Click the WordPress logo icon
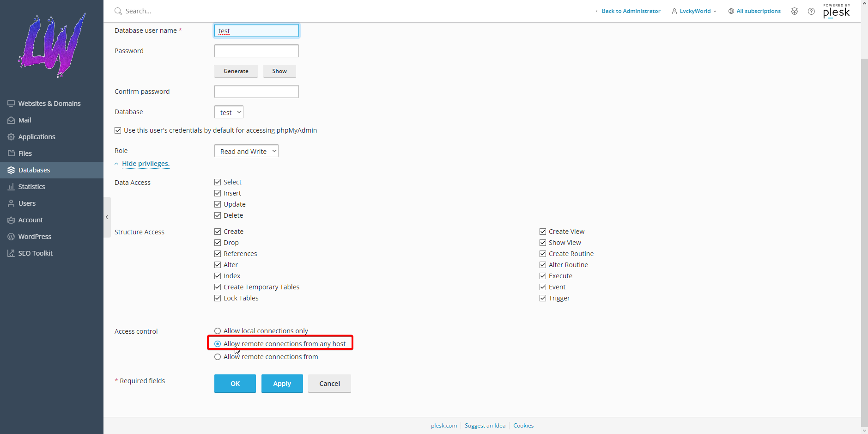Screen dimensions: 868x434 (11, 237)
